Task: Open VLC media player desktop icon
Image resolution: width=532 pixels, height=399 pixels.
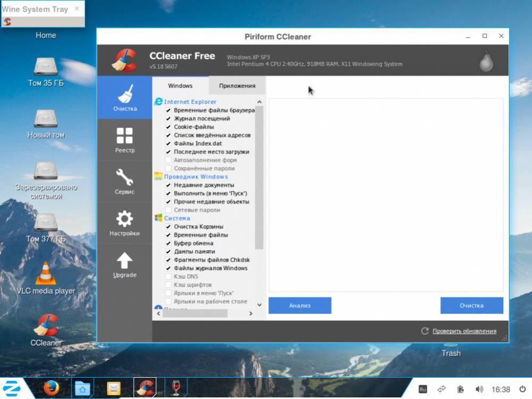Action: coord(46,273)
